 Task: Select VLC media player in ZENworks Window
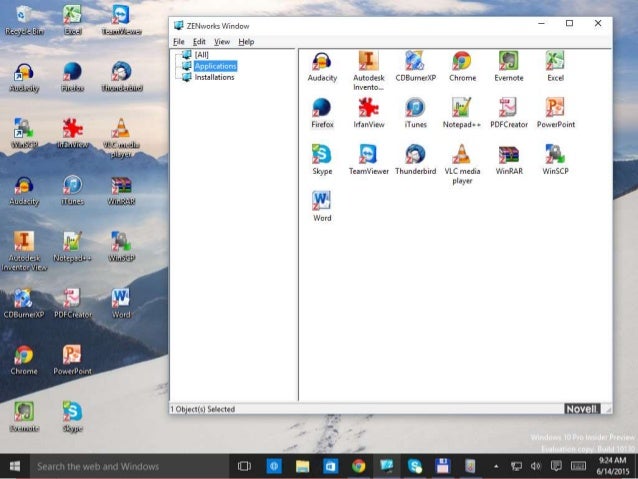pyautogui.click(x=462, y=165)
